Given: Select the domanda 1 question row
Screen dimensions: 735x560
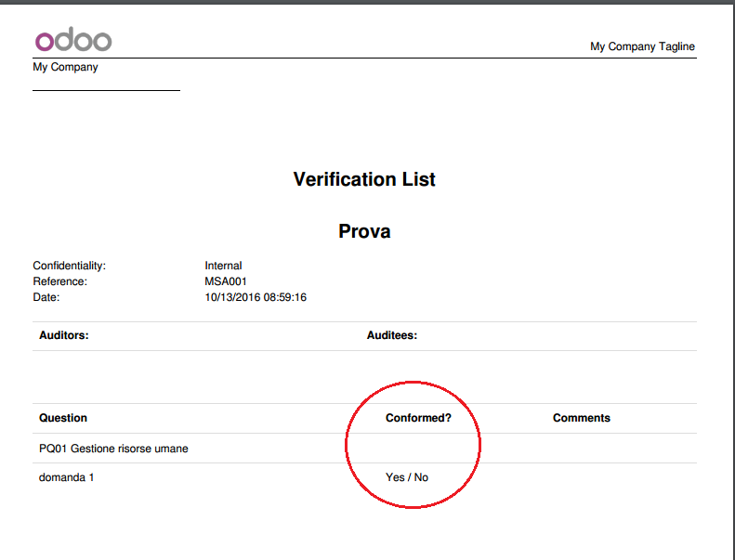Looking at the screenshot, I should coord(364,477).
